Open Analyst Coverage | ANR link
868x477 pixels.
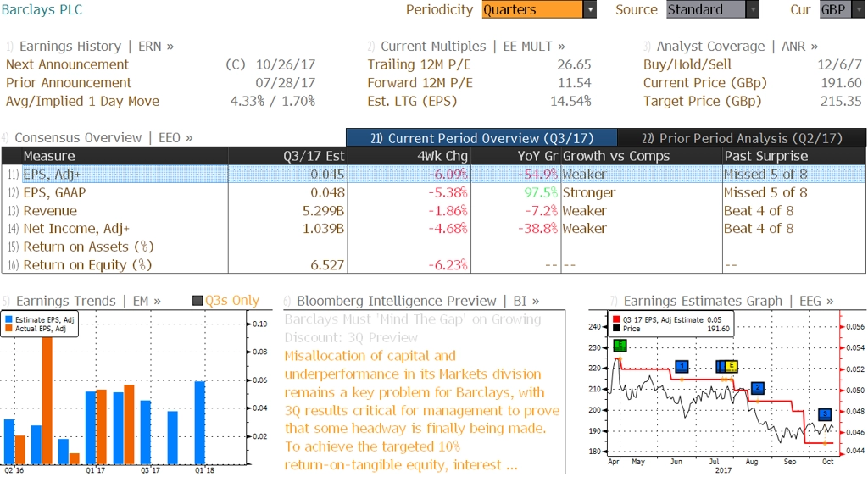tap(737, 46)
